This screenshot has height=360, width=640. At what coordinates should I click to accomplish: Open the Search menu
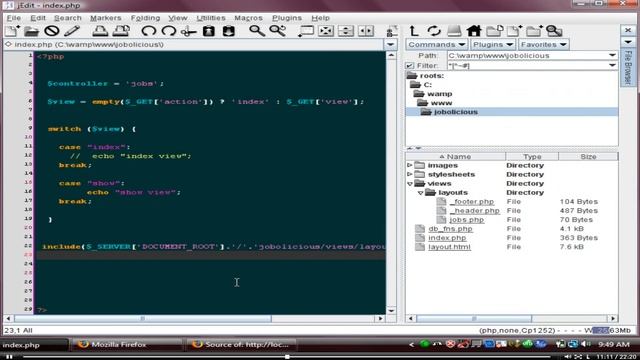click(68, 18)
